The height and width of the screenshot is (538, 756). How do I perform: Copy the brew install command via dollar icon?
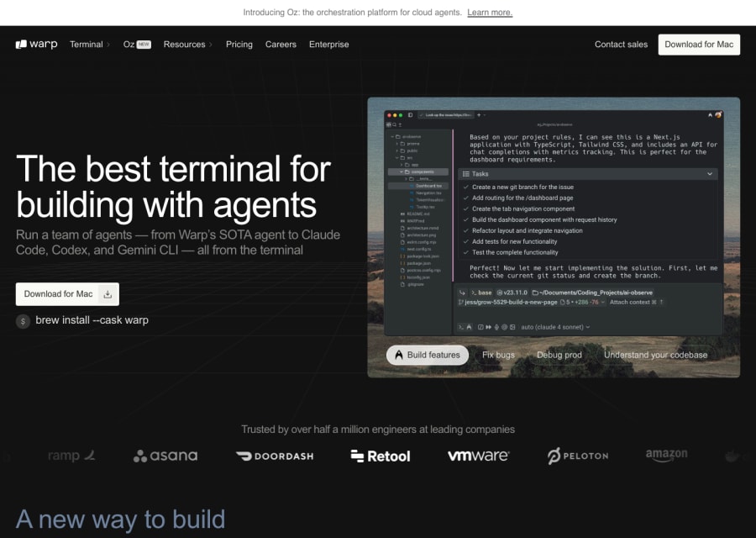click(x=23, y=321)
